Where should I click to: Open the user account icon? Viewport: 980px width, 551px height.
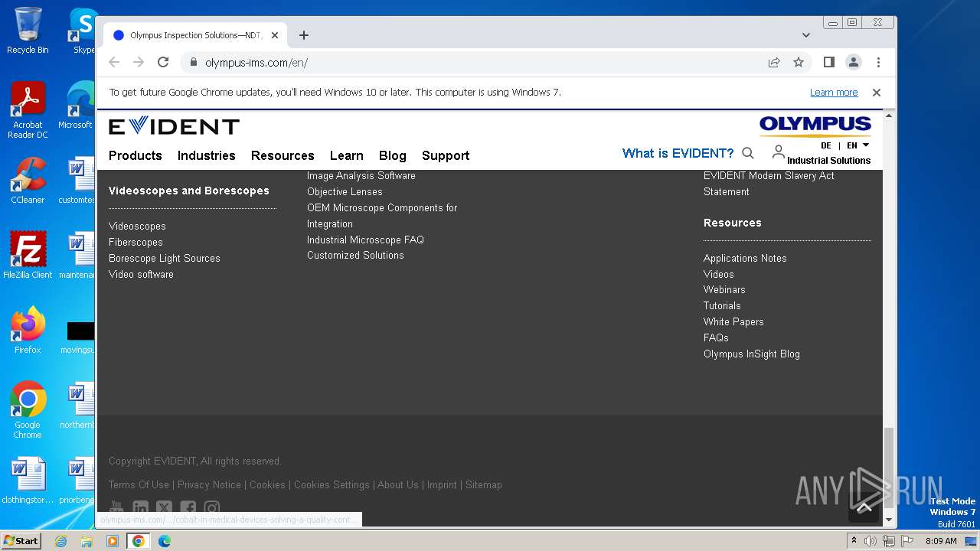(x=778, y=152)
